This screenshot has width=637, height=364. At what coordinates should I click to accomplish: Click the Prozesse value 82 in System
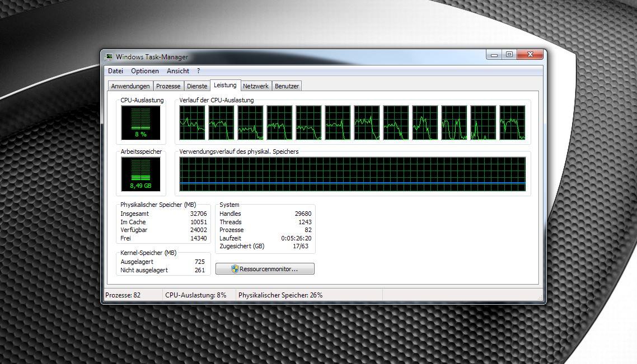[308, 230]
